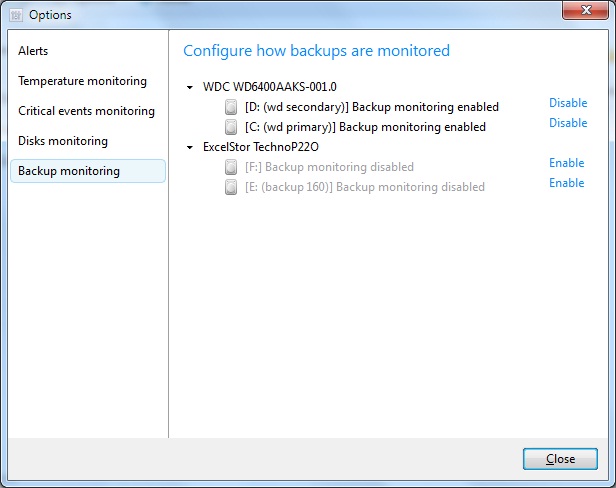This screenshot has width=616, height=488.
Task: Enable backup monitoring for F: drive
Action: click(566, 163)
